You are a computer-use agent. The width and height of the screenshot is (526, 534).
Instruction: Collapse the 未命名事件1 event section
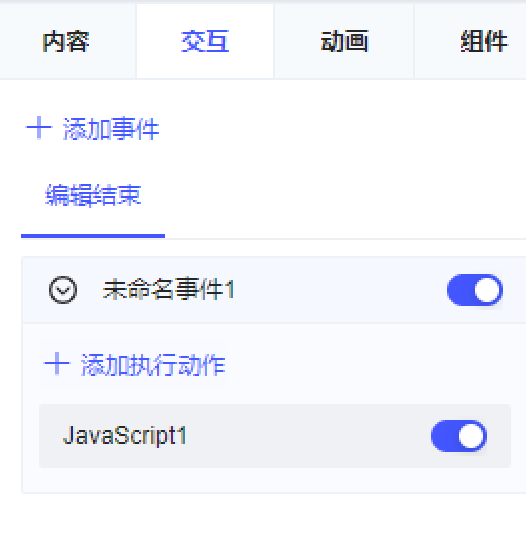(x=63, y=290)
